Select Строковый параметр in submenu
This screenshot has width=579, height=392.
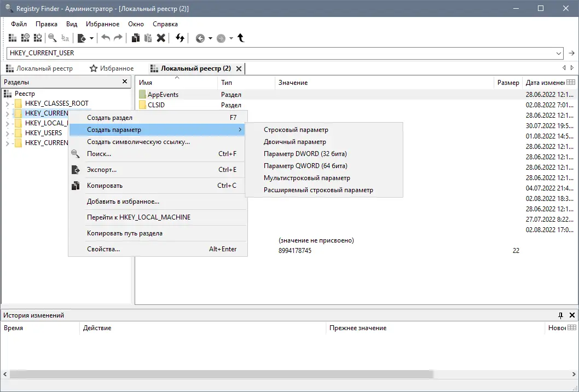point(324,130)
